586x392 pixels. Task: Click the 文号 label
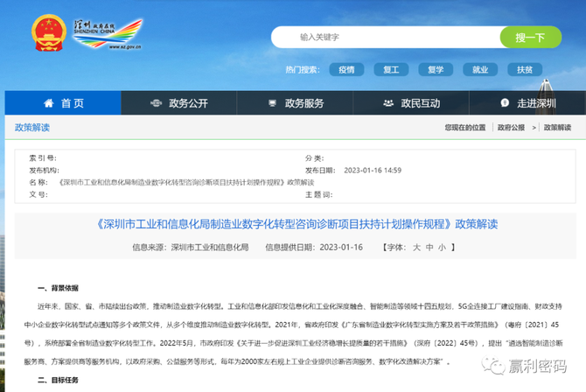click(38, 194)
